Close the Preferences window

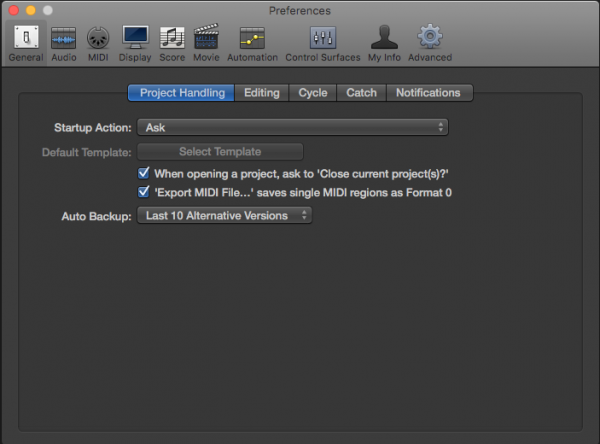14,10
